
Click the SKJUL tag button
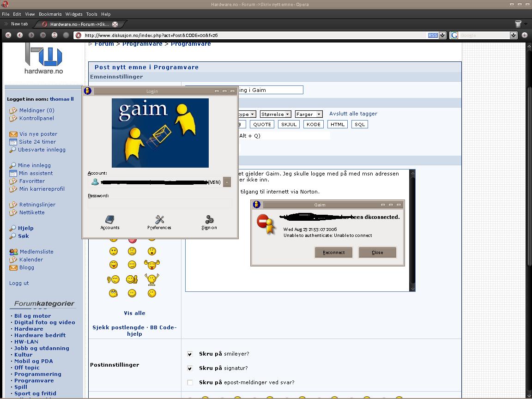tap(289, 125)
